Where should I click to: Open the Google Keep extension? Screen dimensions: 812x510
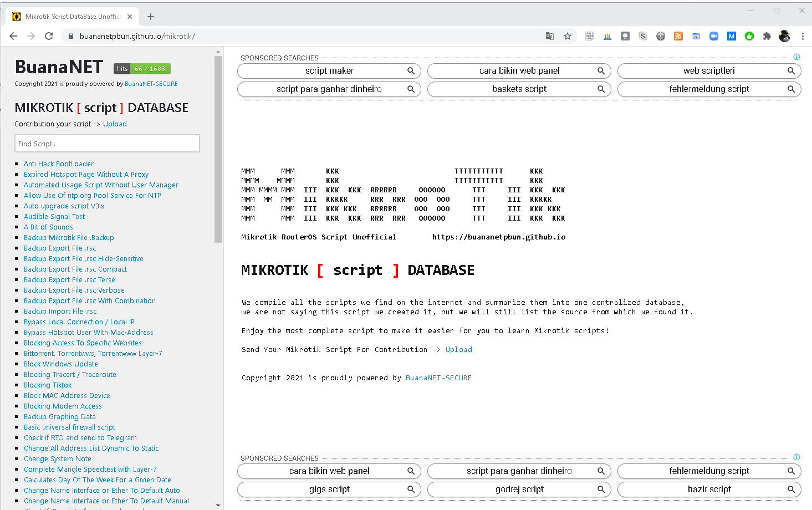coord(625,36)
